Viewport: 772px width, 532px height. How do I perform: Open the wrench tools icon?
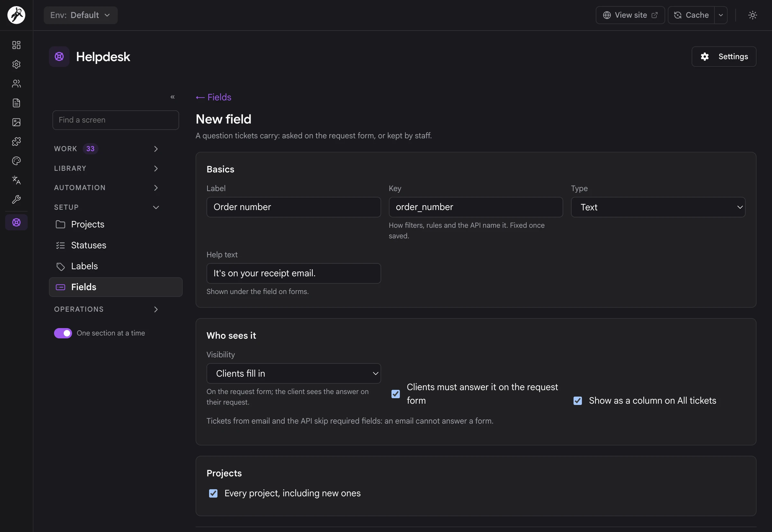click(16, 200)
